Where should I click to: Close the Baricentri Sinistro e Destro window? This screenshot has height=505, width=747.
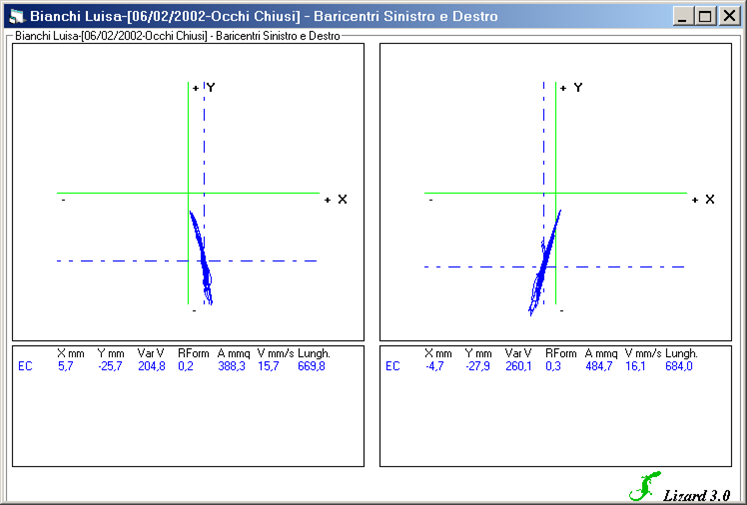(728, 16)
